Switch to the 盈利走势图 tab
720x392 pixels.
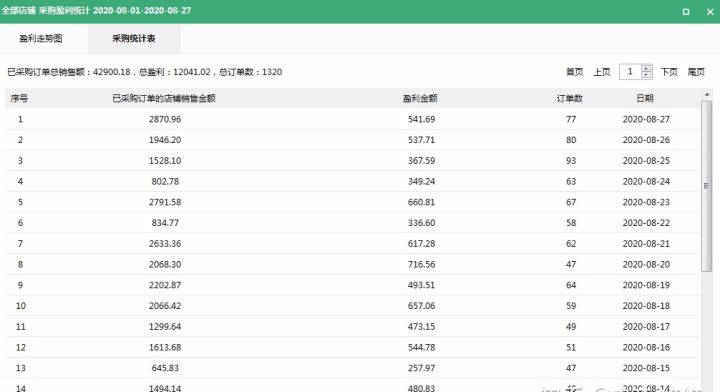41,39
